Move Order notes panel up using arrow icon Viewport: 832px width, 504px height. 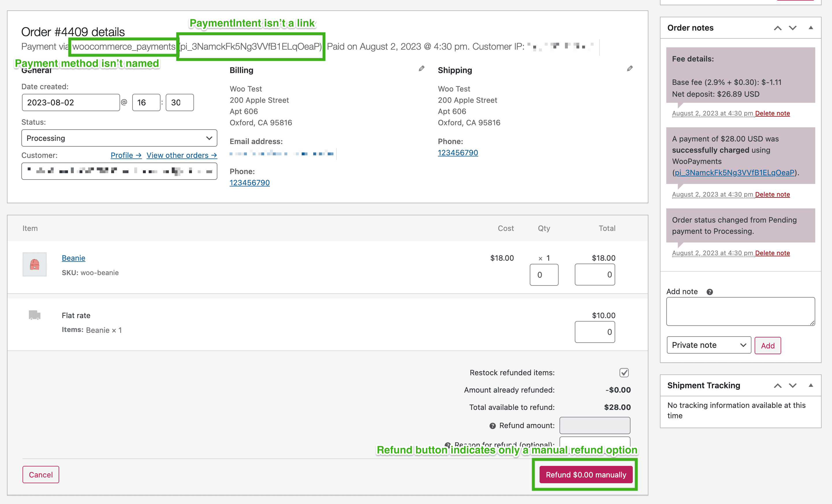tap(778, 28)
